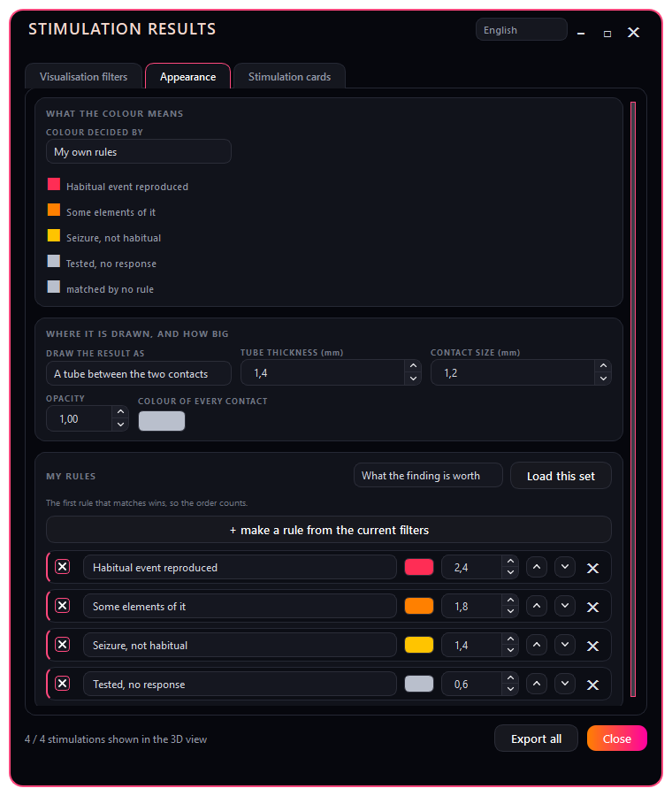Change the red Habitual event rule colour

coord(419,567)
